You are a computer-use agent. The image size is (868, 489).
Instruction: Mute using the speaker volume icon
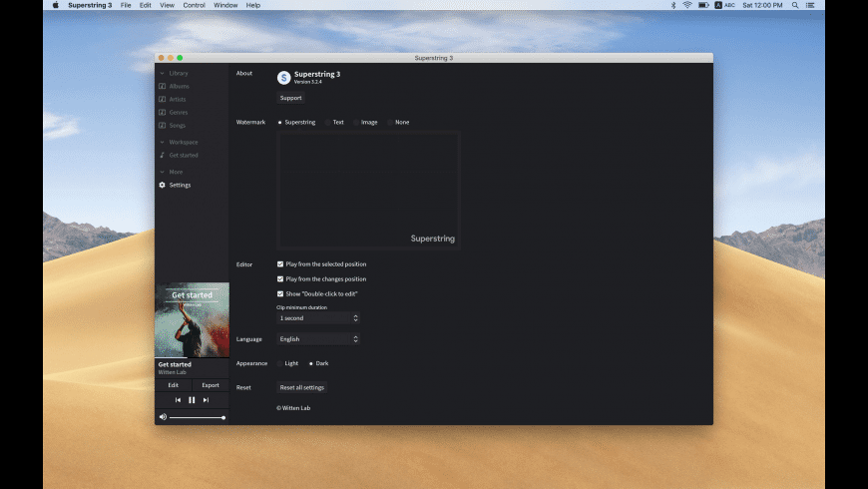163,417
